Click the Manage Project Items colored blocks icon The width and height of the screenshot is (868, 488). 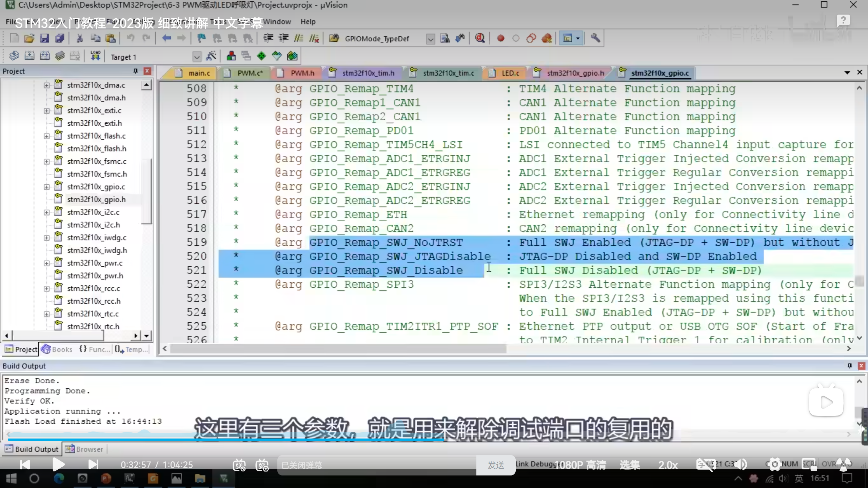tap(231, 56)
